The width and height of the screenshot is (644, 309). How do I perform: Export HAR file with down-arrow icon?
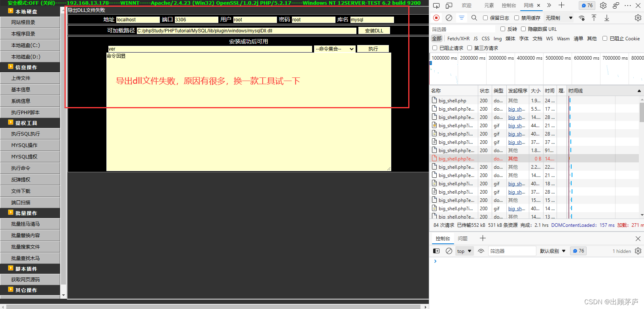pyautogui.click(x=607, y=18)
